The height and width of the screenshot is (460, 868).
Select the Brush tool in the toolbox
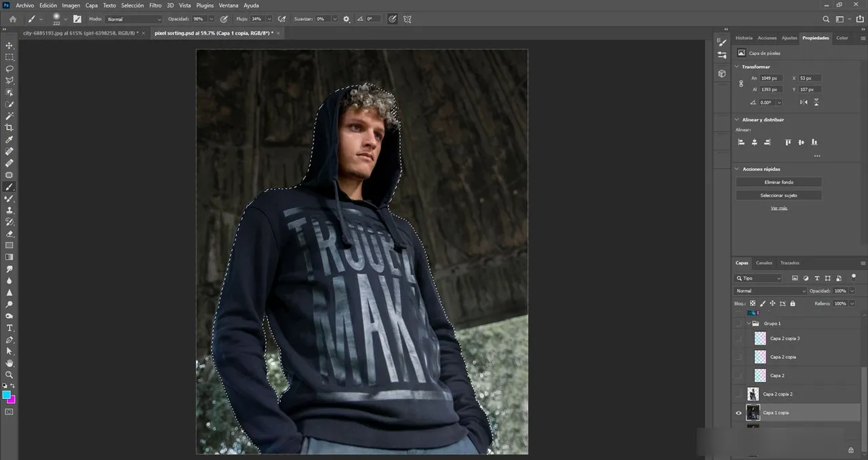[x=9, y=187]
